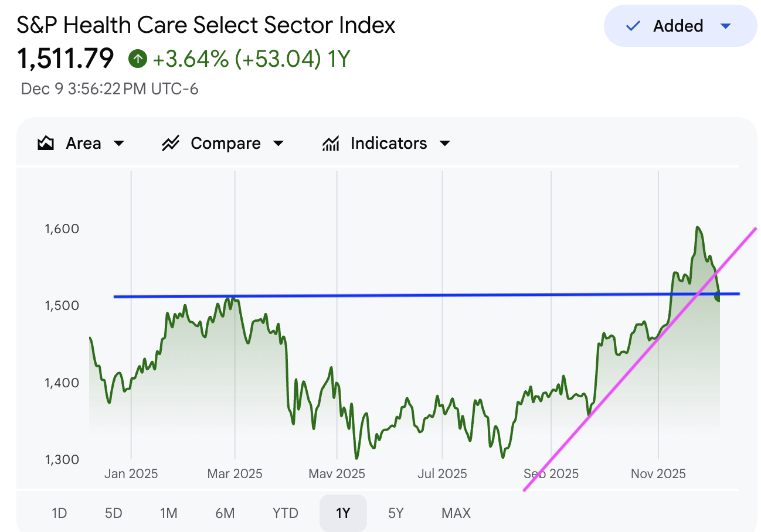Screen dimensions: 761x532
Task: Select the 1M time range
Action: (x=168, y=513)
